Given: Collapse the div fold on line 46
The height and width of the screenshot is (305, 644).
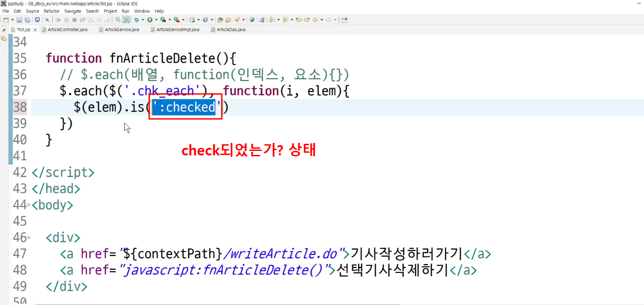Looking at the screenshot, I should click(x=29, y=237).
